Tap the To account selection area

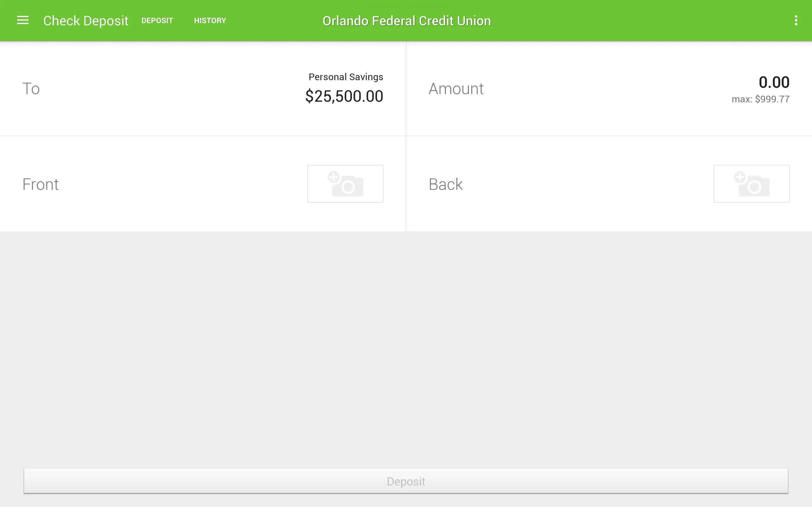203,88
